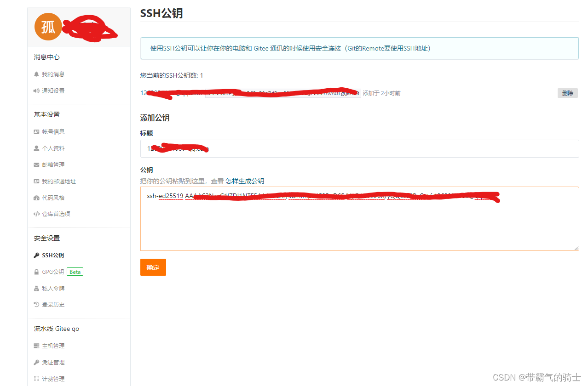The image size is (588, 386).
Task: Open 邮箱管理 page
Action: point(53,165)
